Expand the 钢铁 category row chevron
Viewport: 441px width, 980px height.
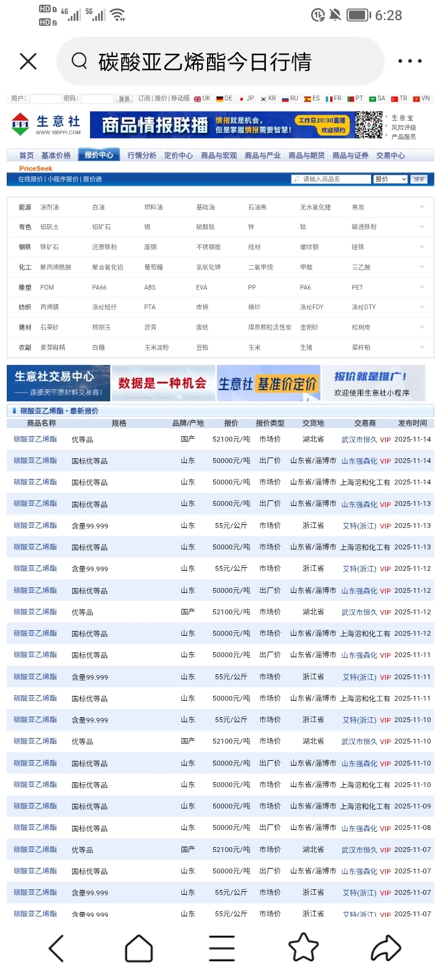click(x=422, y=247)
